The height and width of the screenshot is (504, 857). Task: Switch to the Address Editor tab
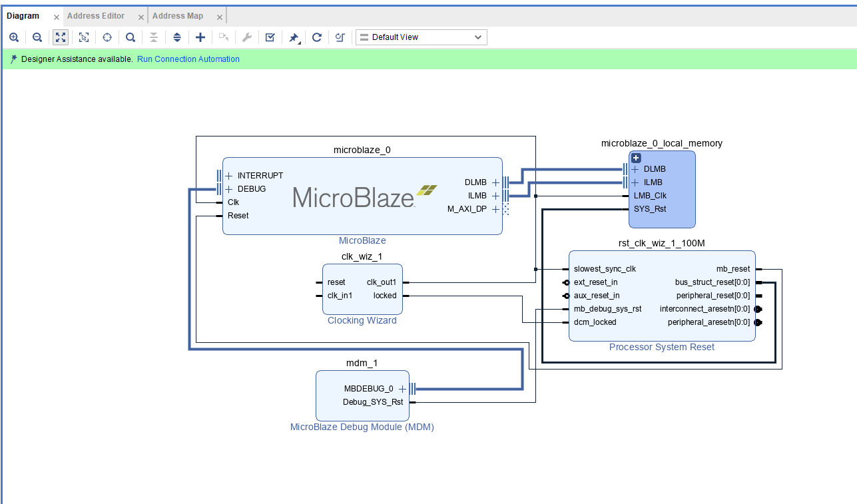pyautogui.click(x=96, y=16)
